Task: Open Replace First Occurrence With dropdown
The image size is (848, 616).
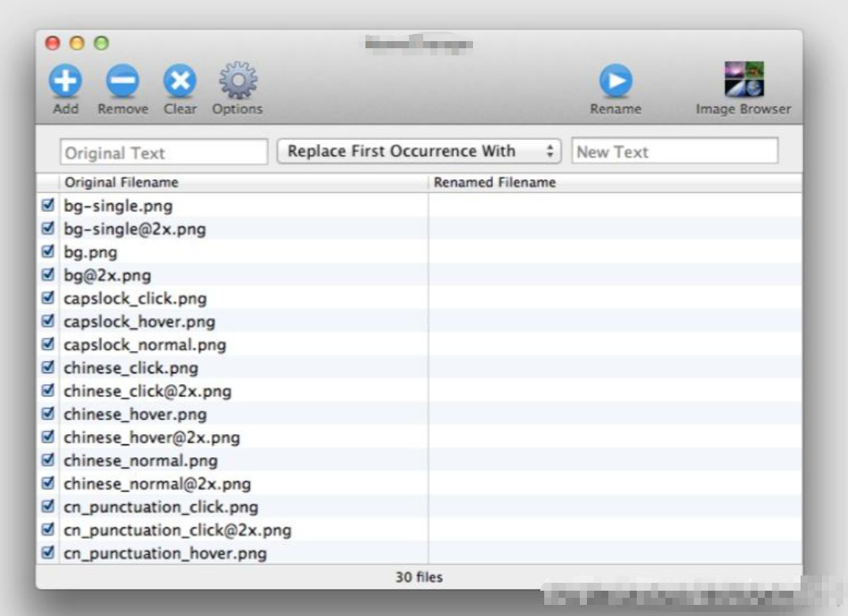Action: tap(419, 151)
